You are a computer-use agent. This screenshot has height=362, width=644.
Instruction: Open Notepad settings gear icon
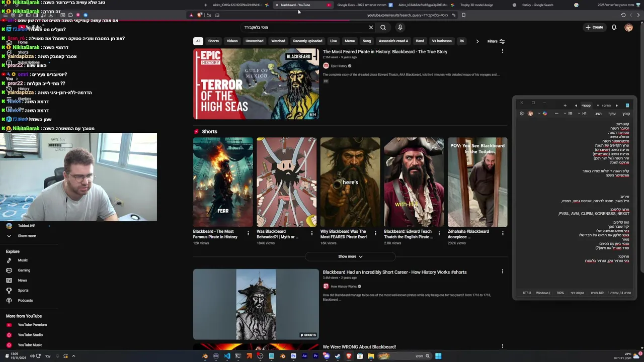[522, 114]
